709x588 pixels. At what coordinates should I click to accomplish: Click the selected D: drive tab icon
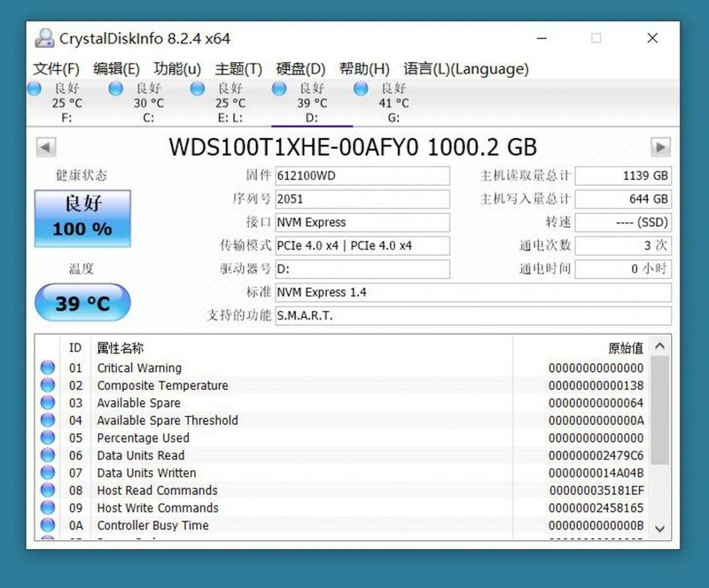pyautogui.click(x=279, y=89)
